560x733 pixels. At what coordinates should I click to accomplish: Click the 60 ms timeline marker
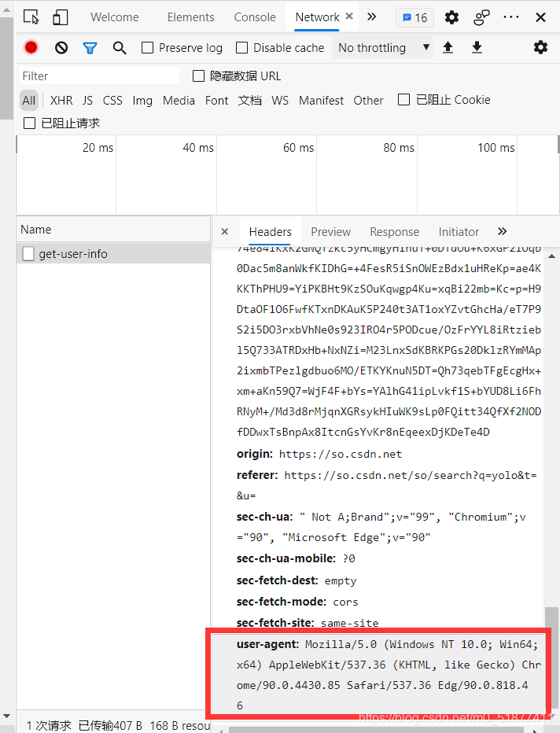[298, 148]
